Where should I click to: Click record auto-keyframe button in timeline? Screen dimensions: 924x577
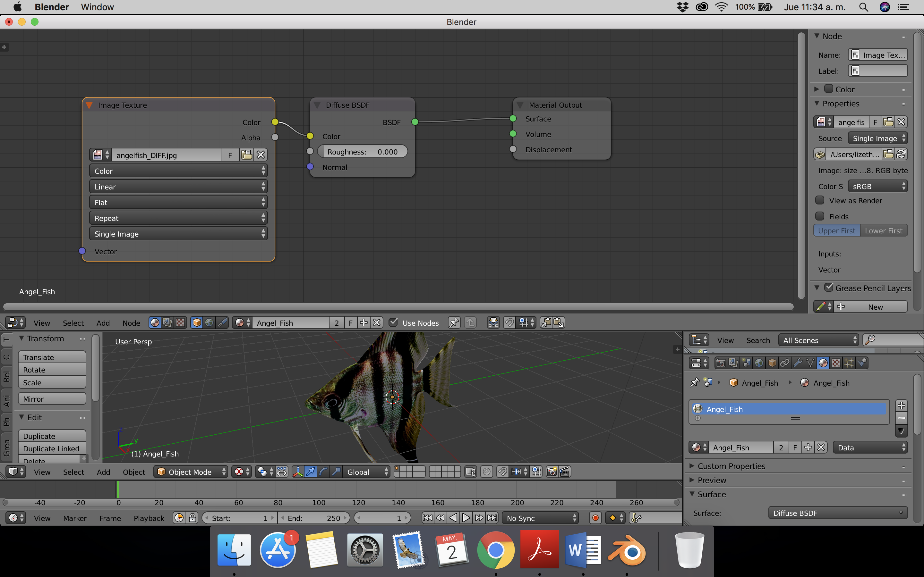[595, 518]
